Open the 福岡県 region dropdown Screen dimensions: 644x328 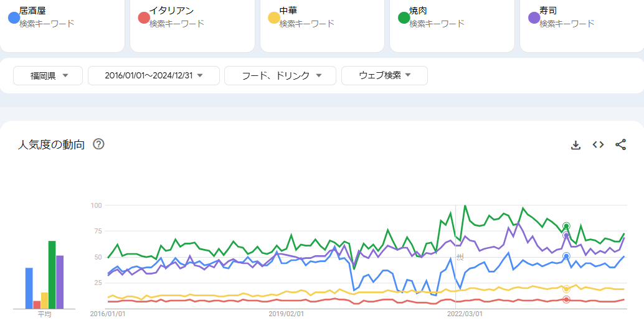click(49, 75)
